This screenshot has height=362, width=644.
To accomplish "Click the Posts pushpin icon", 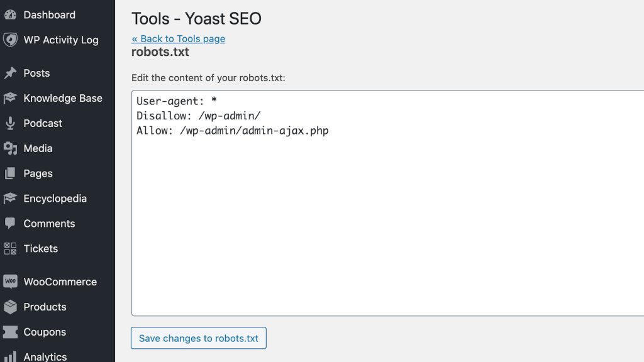I will pyautogui.click(x=10, y=74).
